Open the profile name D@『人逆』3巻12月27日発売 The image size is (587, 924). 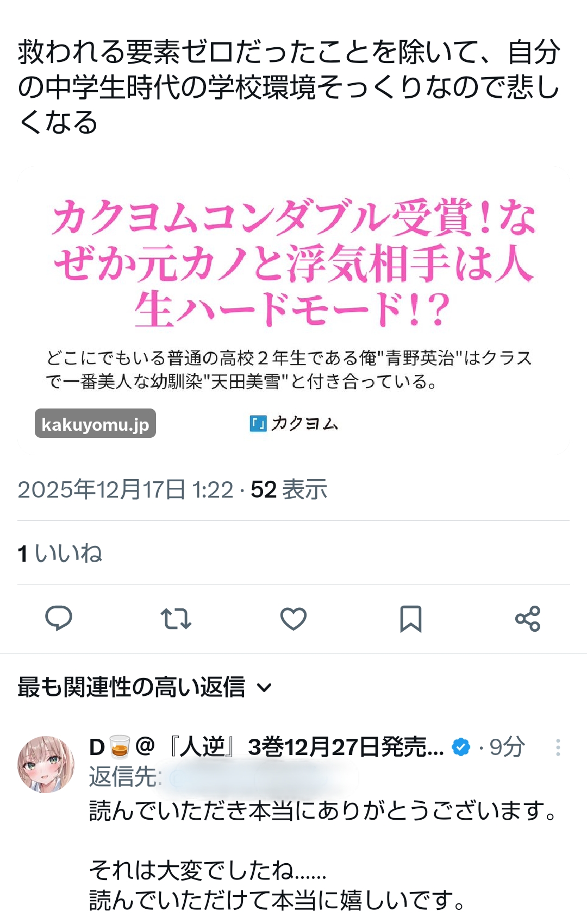pyautogui.click(x=266, y=747)
